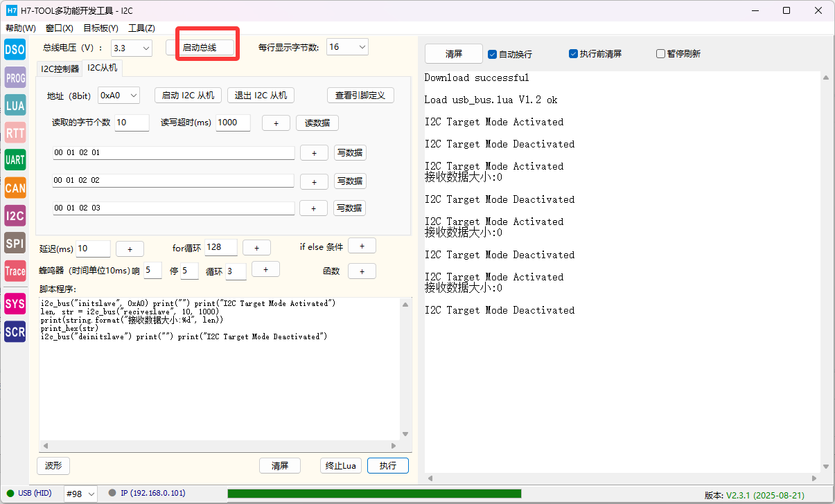
Task: Open the LUA sidebar tool
Action: (15, 105)
